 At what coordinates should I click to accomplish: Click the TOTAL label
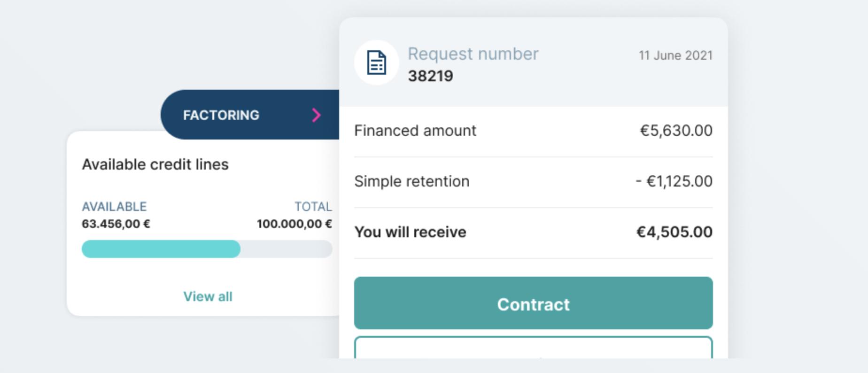pyautogui.click(x=313, y=207)
